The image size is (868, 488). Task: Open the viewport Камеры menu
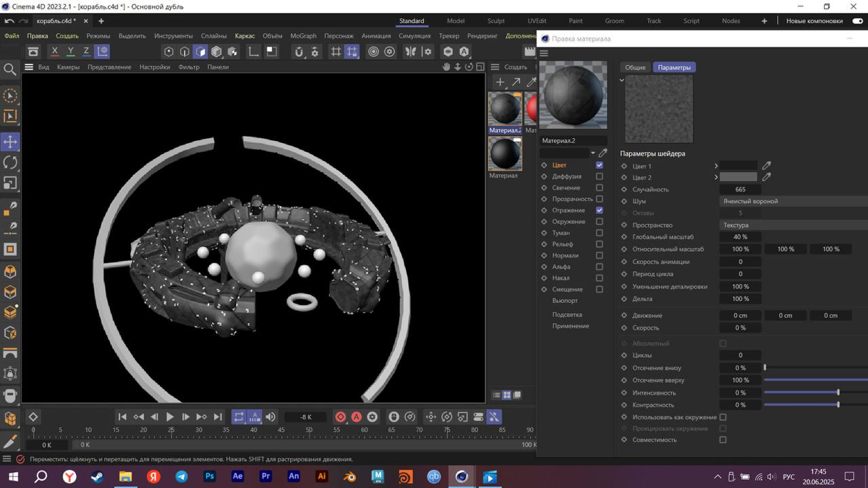[68, 67]
